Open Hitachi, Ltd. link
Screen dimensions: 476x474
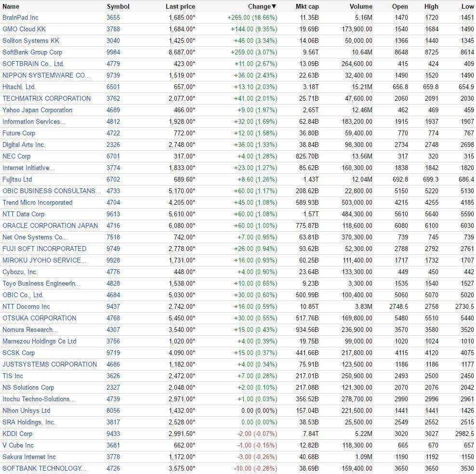pos(19,87)
